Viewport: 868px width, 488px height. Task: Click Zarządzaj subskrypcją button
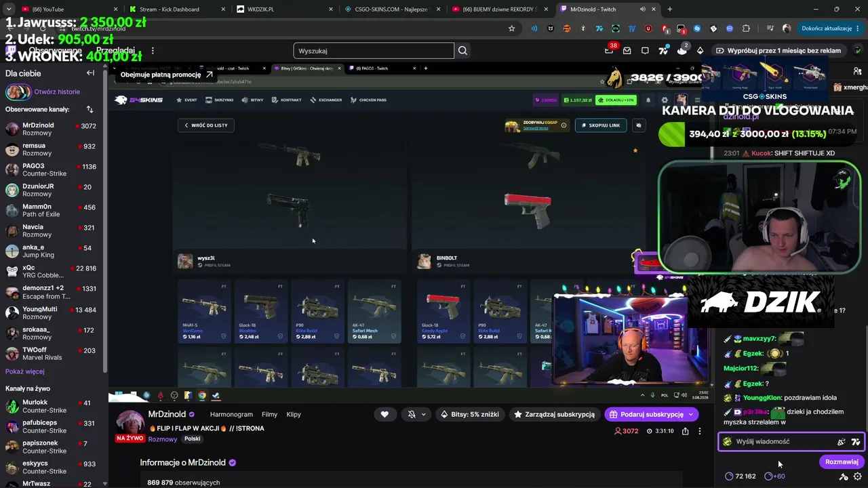coord(555,414)
